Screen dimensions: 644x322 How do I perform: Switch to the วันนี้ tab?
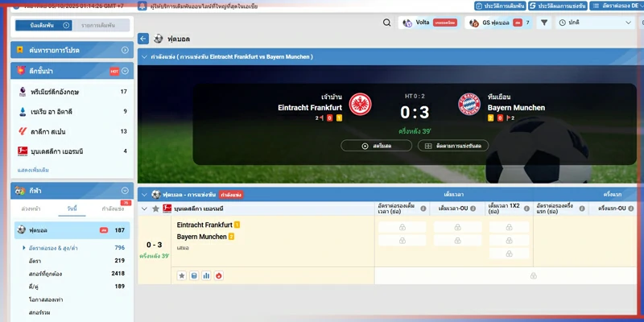(72, 208)
